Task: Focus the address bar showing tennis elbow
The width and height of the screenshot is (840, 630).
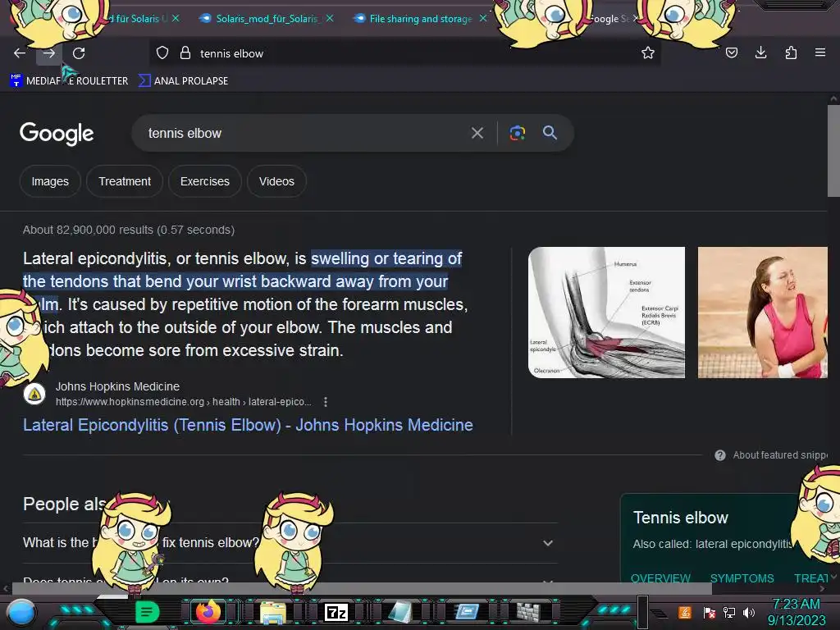Action: click(x=404, y=53)
